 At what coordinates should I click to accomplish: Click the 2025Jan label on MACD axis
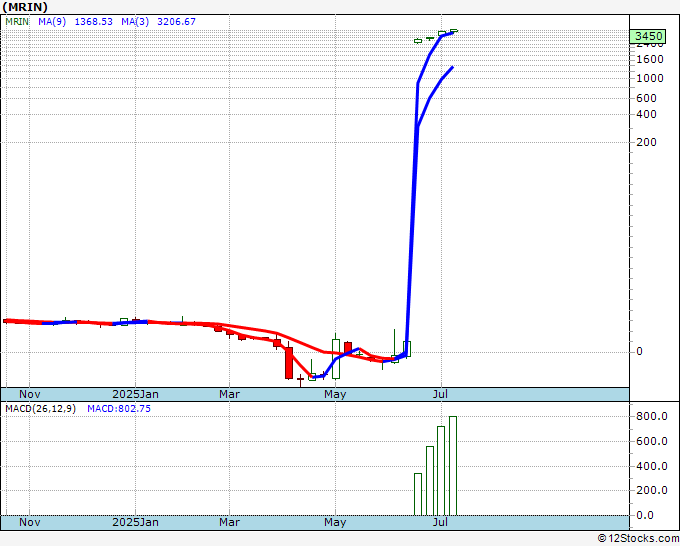coord(135,522)
